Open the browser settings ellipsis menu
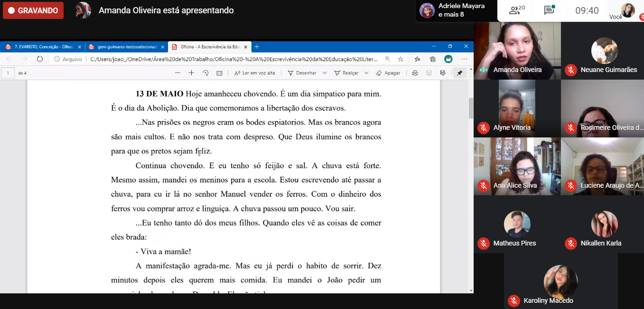 464,59
